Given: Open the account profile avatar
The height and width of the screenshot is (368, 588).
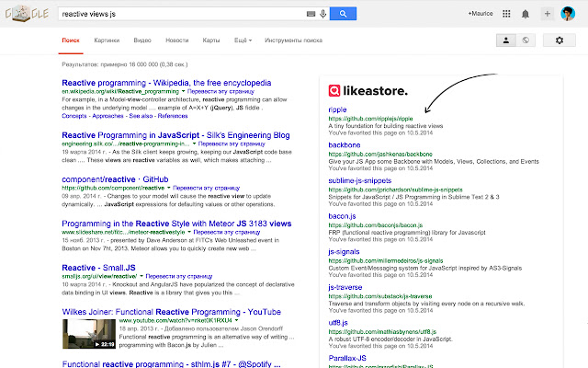Looking at the screenshot, I should 568,14.
